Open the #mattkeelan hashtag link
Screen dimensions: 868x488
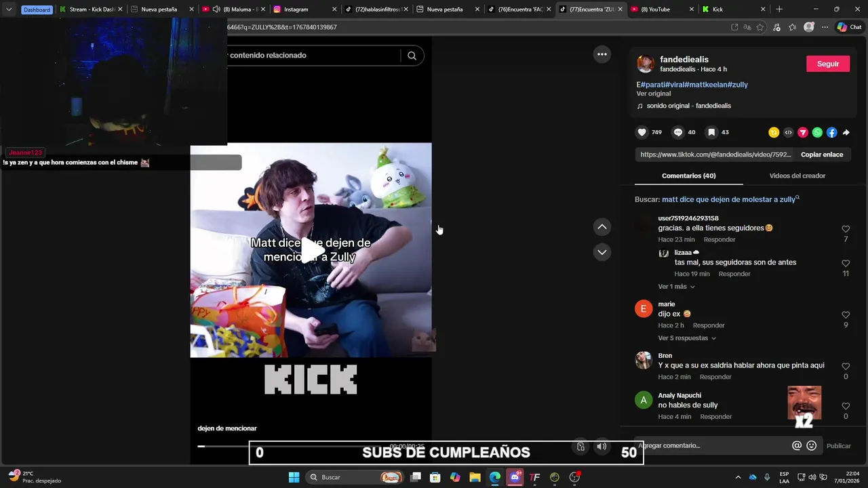pos(706,85)
